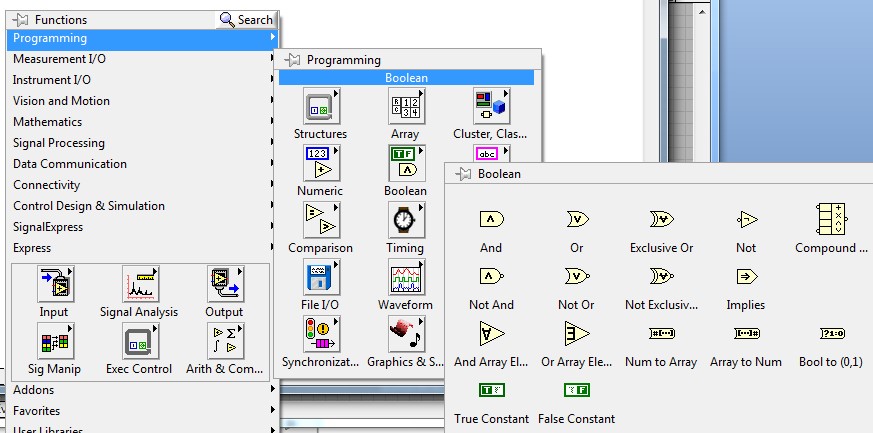Viewport: 873px width, 433px height.
Task: Select the Num to Array function
Action: 661,333
